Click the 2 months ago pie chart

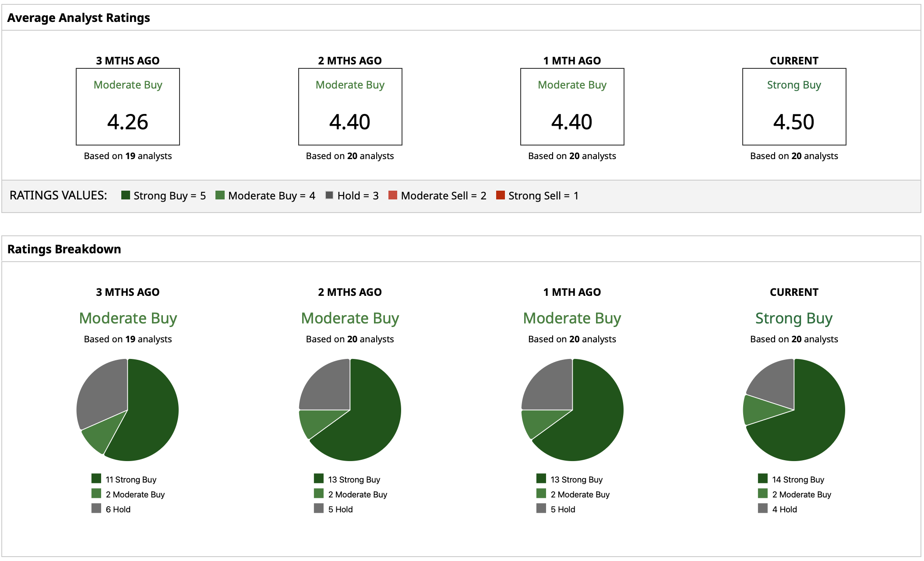click(350, 410)
